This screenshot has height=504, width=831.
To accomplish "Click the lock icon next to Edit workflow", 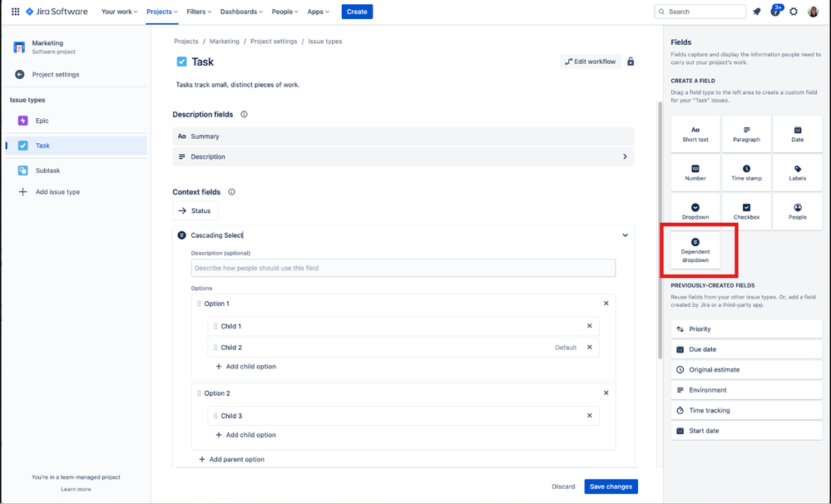I will tap(631, 62).
